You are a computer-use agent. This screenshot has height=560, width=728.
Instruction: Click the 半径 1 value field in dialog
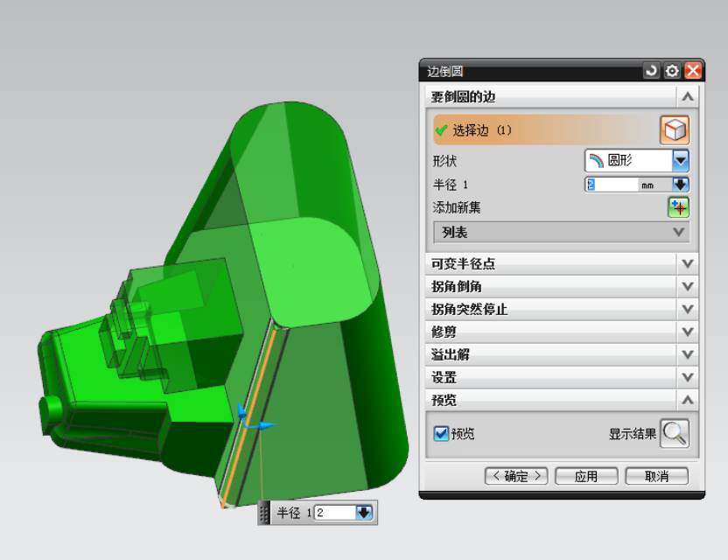[x=611, y=185]
